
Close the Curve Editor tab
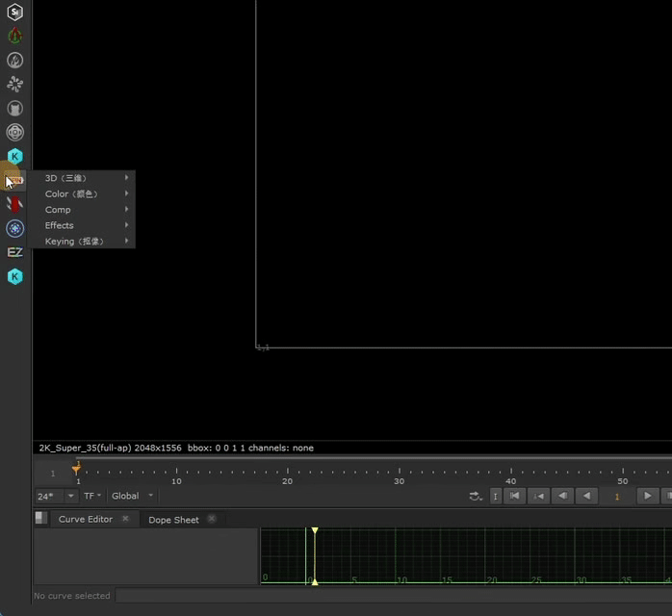[x=125, y=519]
